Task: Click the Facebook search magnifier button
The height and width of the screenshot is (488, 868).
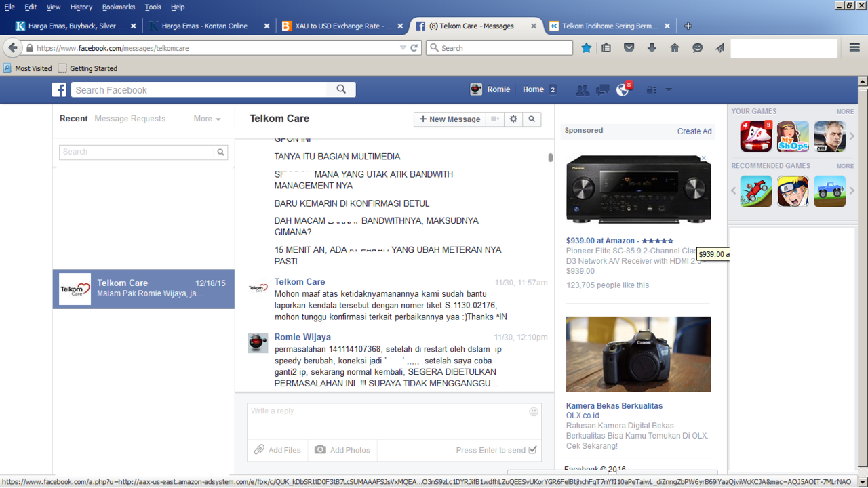Action: point(341,89)
